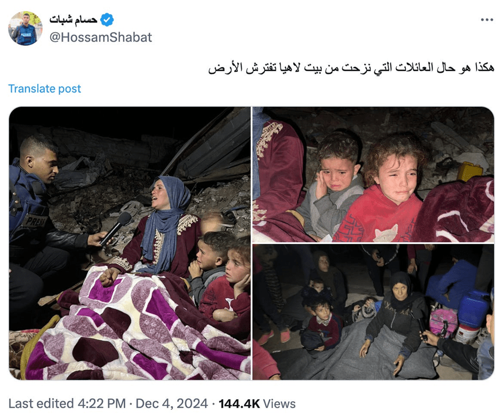Click the display name حسام شبات
This screenshot has width=504, height=420.
pos(73,20)
